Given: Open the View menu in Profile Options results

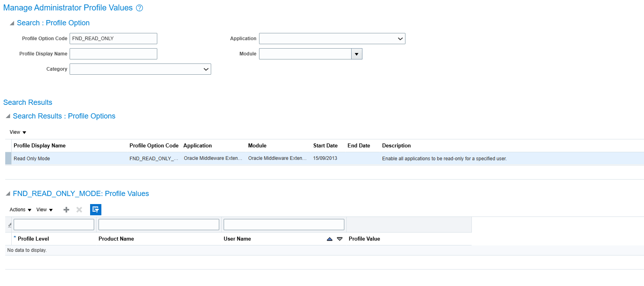Looking at the screenshot, I should click(18, 132).
